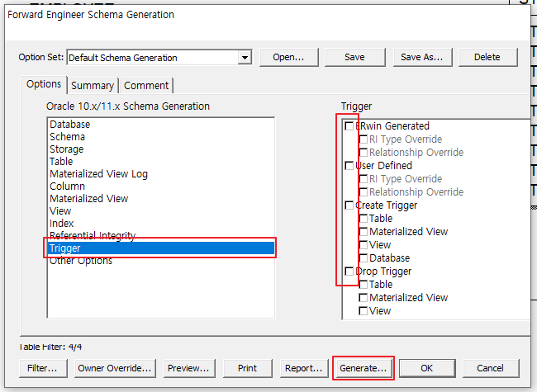This screenshot has width=537, height=392.
Task: Open the Option Set dropdown arrow
Action: pyautogui.click(x=245, y=58)
